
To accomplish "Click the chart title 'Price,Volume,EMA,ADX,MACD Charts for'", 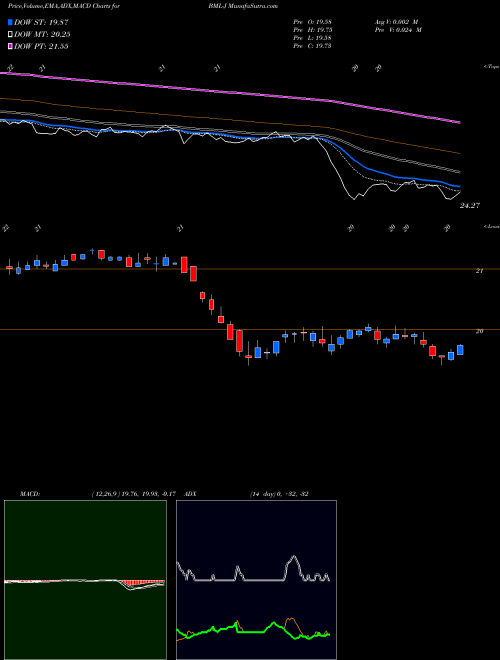I will pyautogui.click(x=63, y=6).
